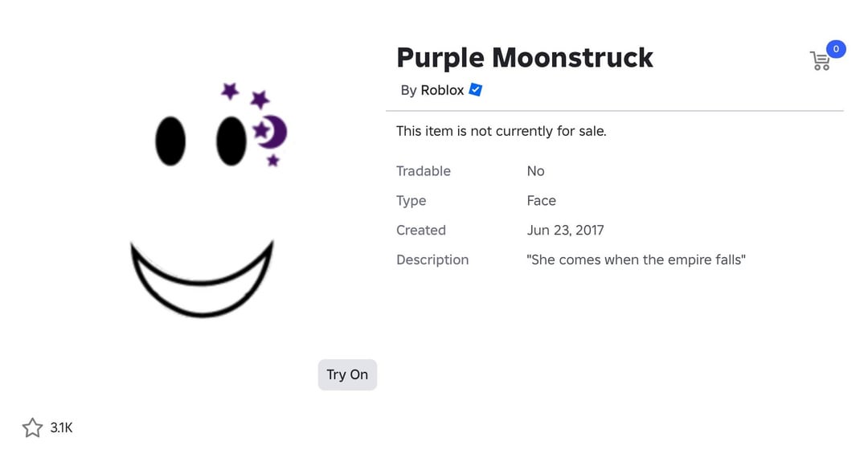
Task: Favorite this item with the star icon
Action: [32, 427]
